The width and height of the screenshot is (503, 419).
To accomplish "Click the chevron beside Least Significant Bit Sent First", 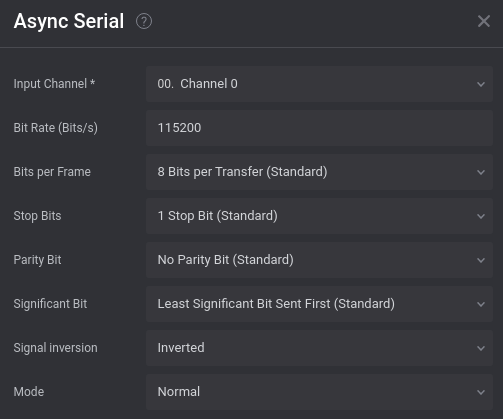I will point(481,304).
